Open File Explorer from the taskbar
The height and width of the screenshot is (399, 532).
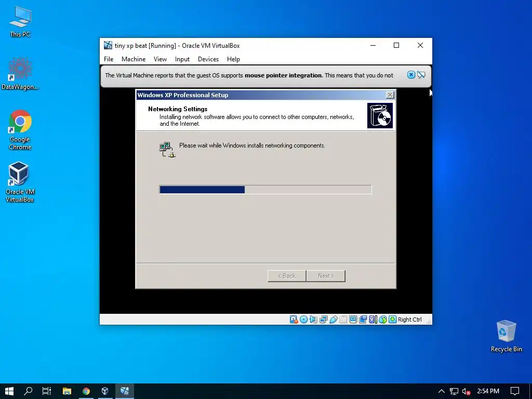[67, 391]
